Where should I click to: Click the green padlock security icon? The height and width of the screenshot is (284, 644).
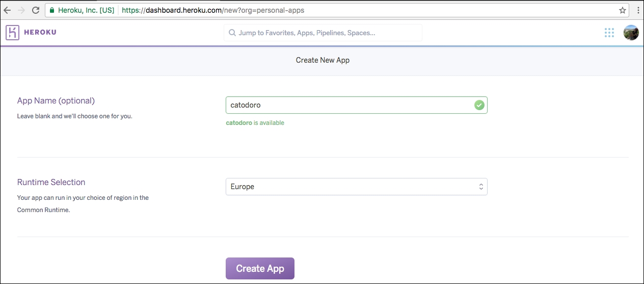click(x=51, y=10)
